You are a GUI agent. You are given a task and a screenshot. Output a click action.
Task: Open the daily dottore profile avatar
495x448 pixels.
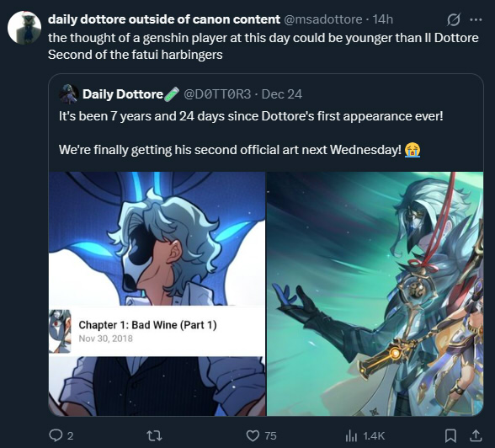24,28
